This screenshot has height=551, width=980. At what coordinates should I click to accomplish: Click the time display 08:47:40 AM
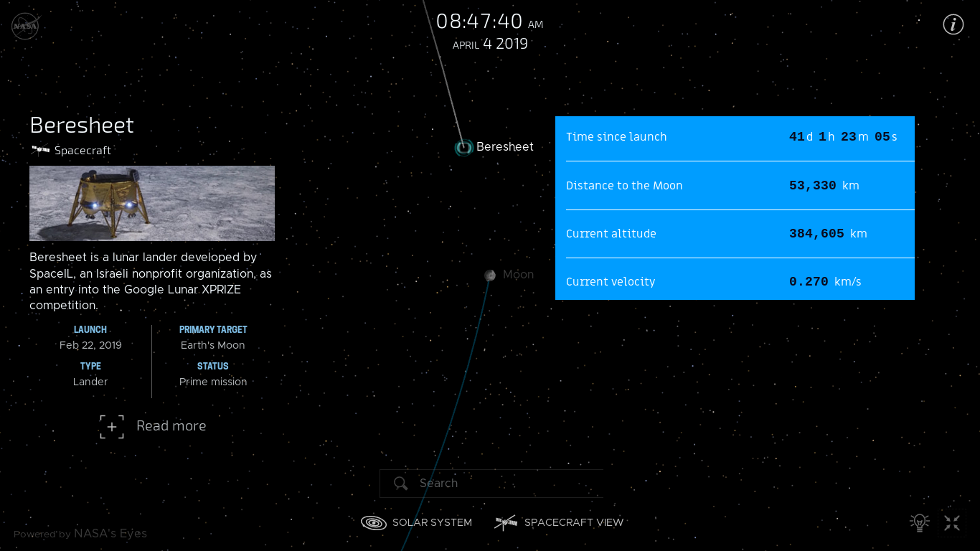(x=490, y=22)
